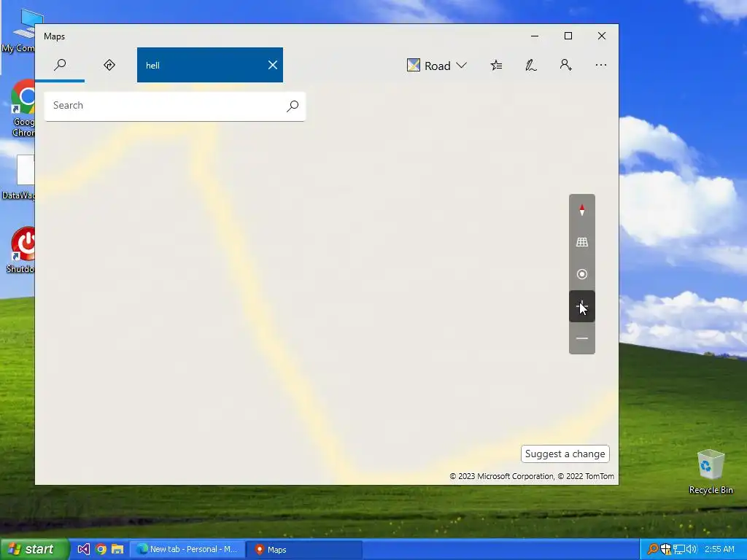Click the volume speaker tray icon
Screen dimensions: 747x560
692,549
